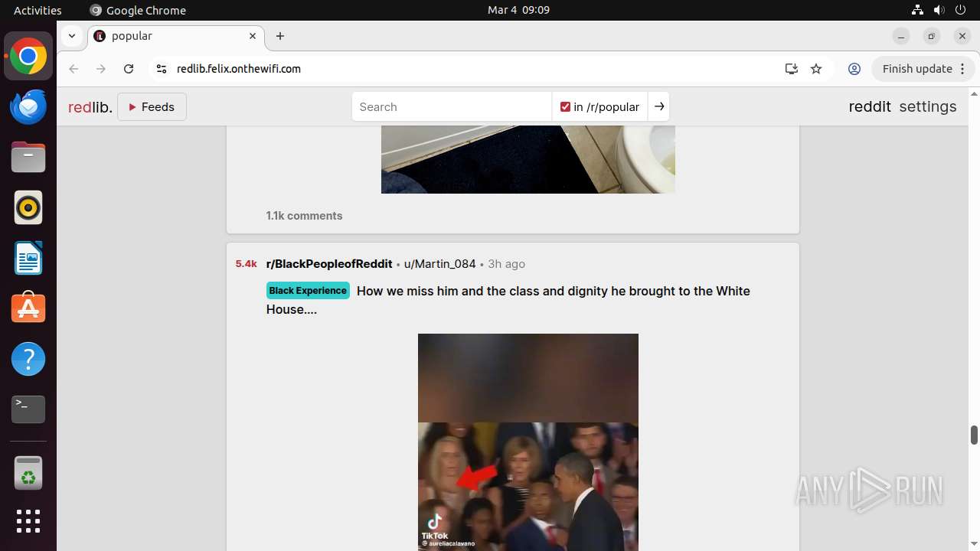The height and width of the screenshot is (551, 980).
Task: Click the 5.4k score
Action: pyautogui.click(x=246, y=264)
